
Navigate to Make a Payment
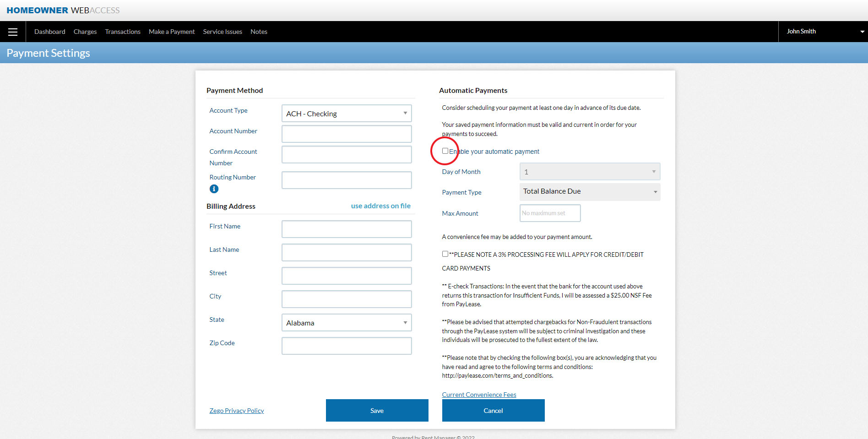pyautogui.click(x=172, y=31)
